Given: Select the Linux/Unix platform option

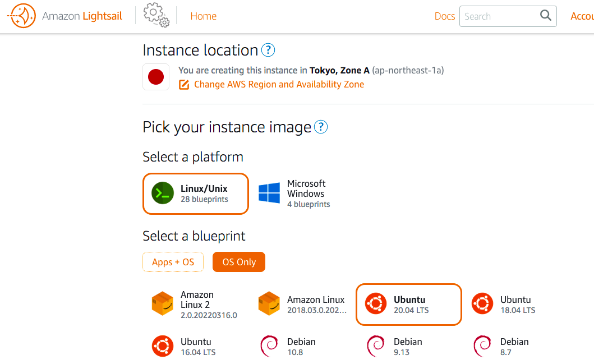Looking at the screenshot, I should click(195, 193).
